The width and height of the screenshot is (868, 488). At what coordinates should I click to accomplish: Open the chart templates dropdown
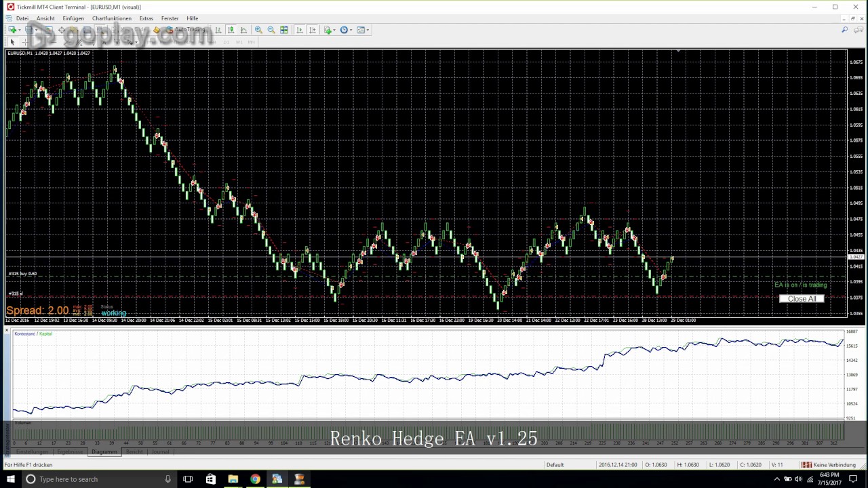point(363,30)
